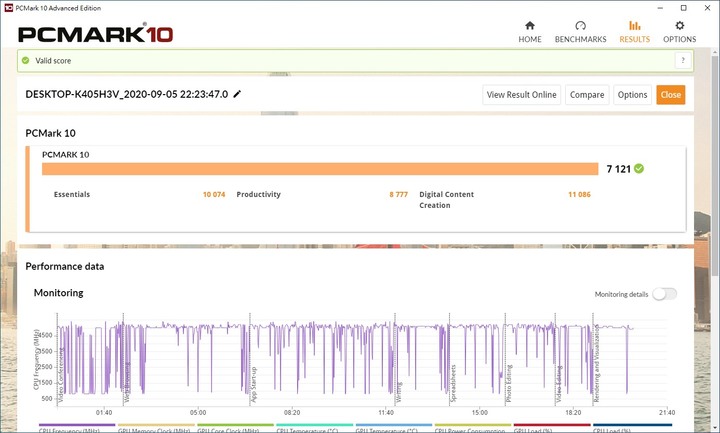Click the Photo Editing chart marker
Screen dimensions: 720x433
coord(508,383)
